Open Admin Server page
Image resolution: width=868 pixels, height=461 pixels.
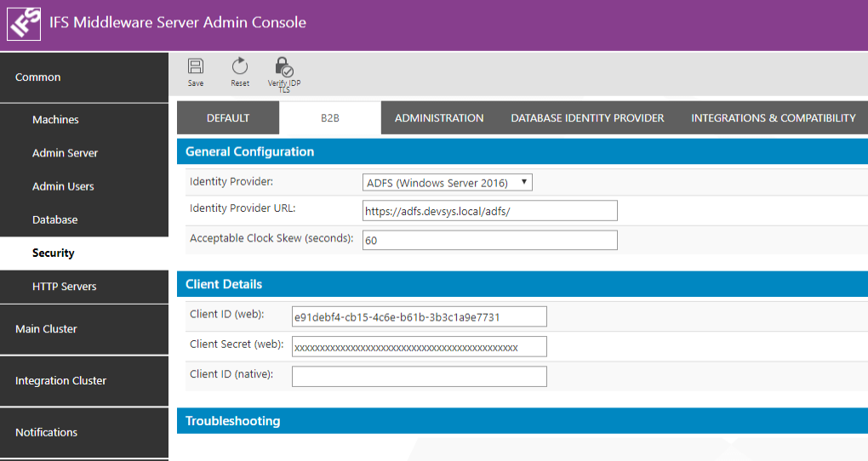[65, 153]
